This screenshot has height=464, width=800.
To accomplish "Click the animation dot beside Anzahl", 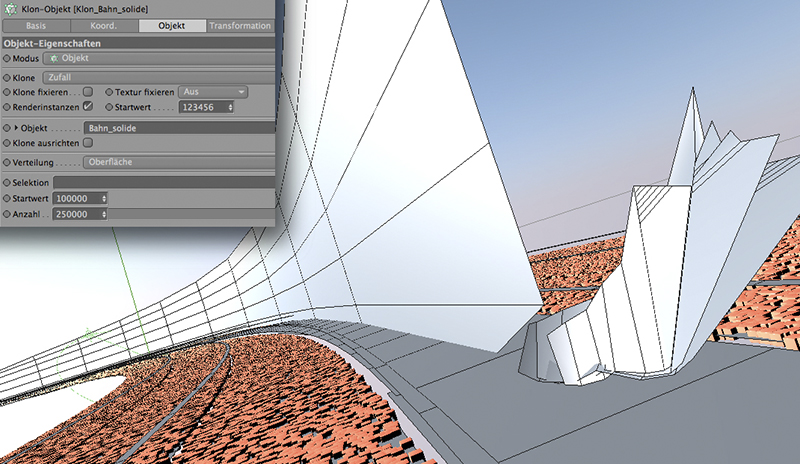I will click(x=7, y=214).
